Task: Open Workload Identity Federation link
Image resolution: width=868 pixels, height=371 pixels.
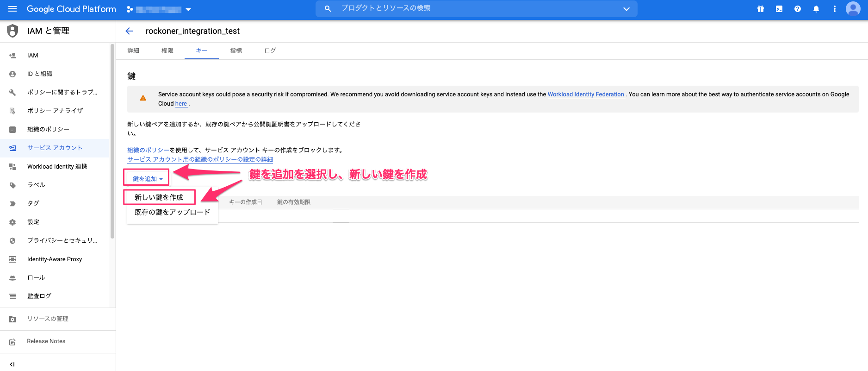Action: pyautogui.click(x=586, y=94)
